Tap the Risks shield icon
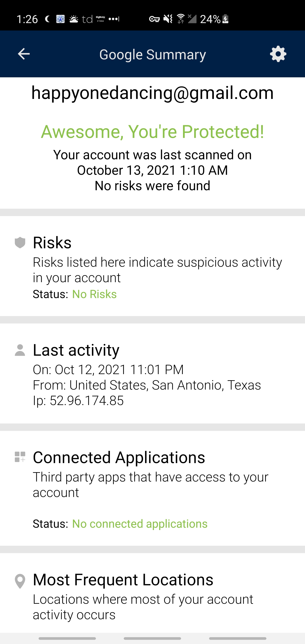The width and height of the screenshot is (305, 644). 20,243
